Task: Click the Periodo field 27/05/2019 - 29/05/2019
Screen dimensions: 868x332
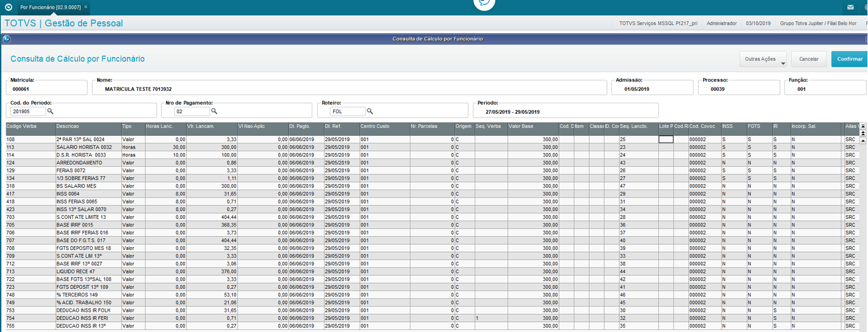Action: point(565,112)
